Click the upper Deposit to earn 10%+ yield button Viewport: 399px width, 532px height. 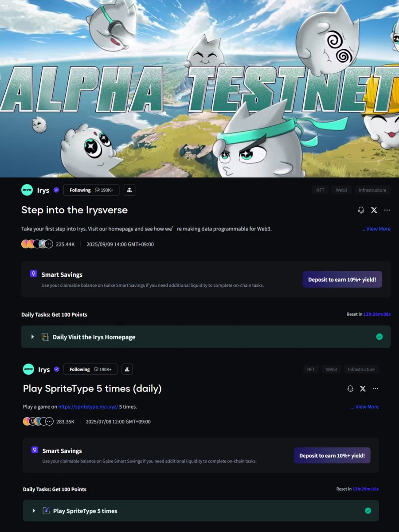[342, 279]
